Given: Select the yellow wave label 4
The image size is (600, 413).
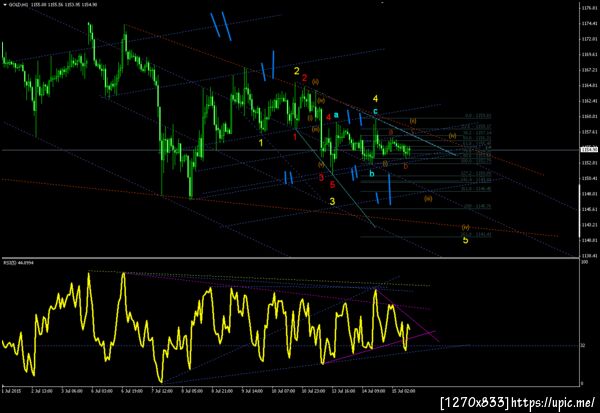Looking at the screenshot, I should tap(375, 99).
